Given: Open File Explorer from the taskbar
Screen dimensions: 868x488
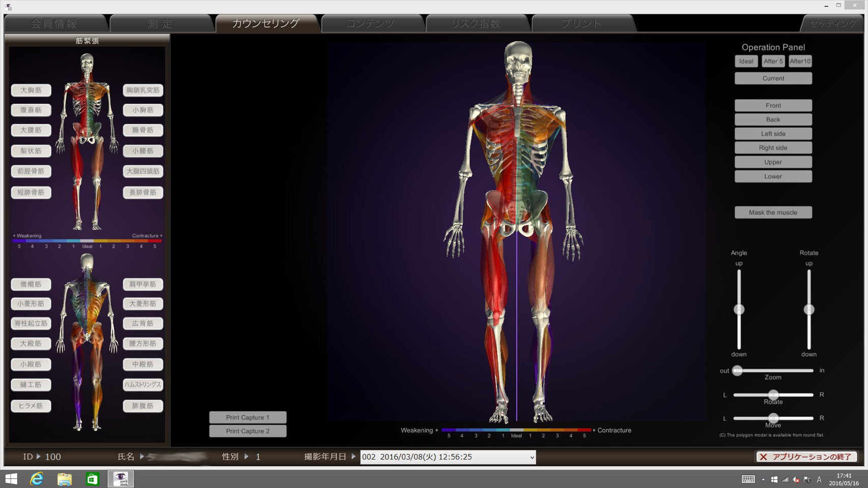Looking at the screenshot, I should [x=65, y=479].
